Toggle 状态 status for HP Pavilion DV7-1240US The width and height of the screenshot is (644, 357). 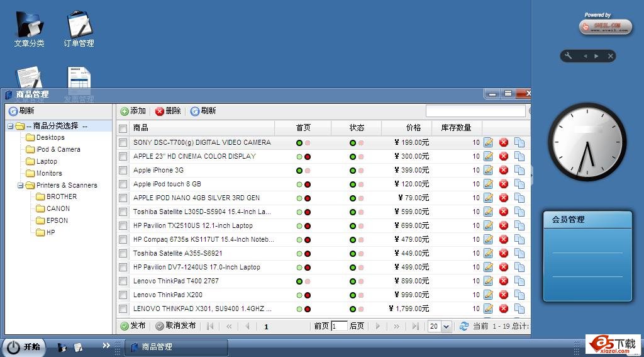357,268
